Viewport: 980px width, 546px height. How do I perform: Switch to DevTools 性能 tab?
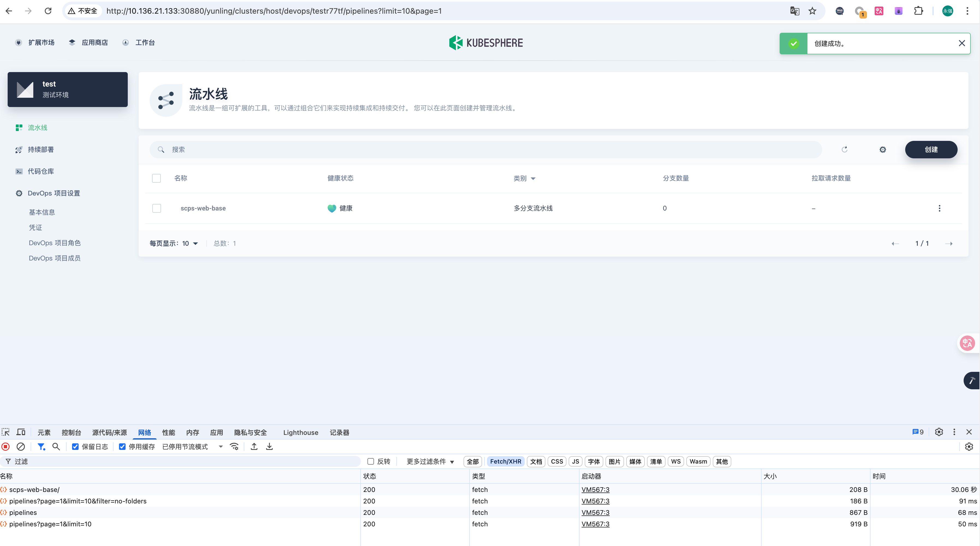168,433
